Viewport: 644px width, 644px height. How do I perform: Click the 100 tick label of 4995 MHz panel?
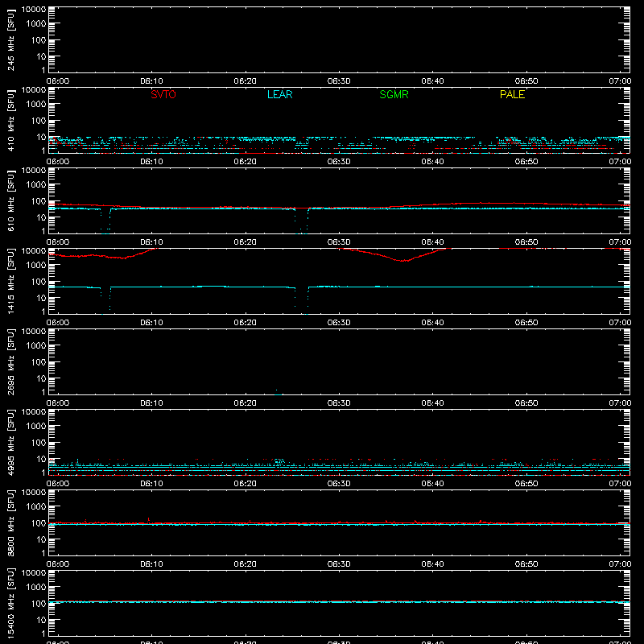[x=39, y=443]
